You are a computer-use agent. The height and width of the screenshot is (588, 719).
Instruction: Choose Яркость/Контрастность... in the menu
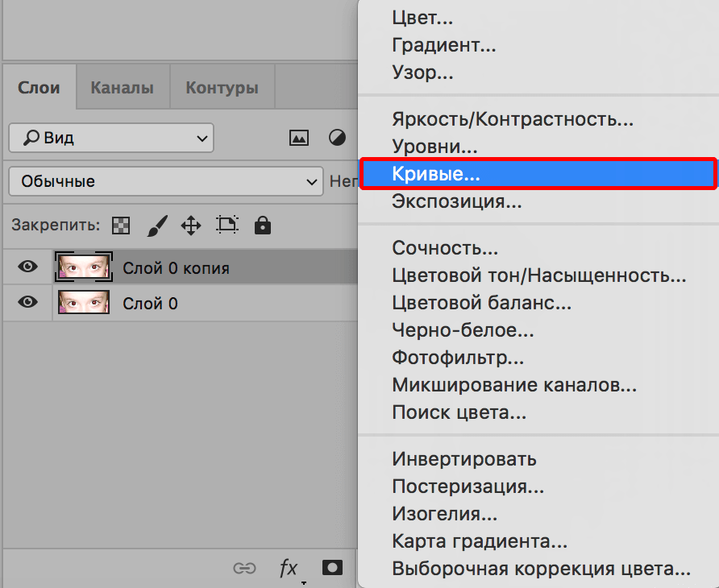(x=513, y=119)
